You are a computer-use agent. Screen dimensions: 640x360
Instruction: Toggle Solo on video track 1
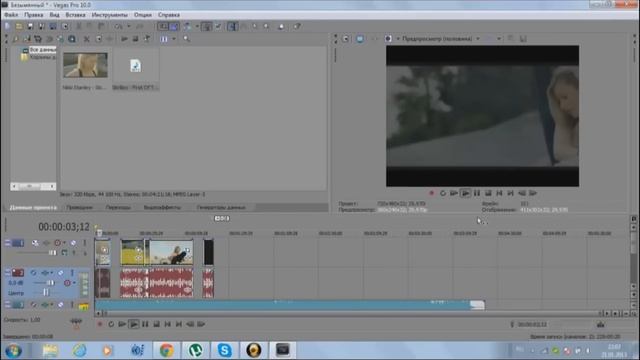(x=84, y=243)
